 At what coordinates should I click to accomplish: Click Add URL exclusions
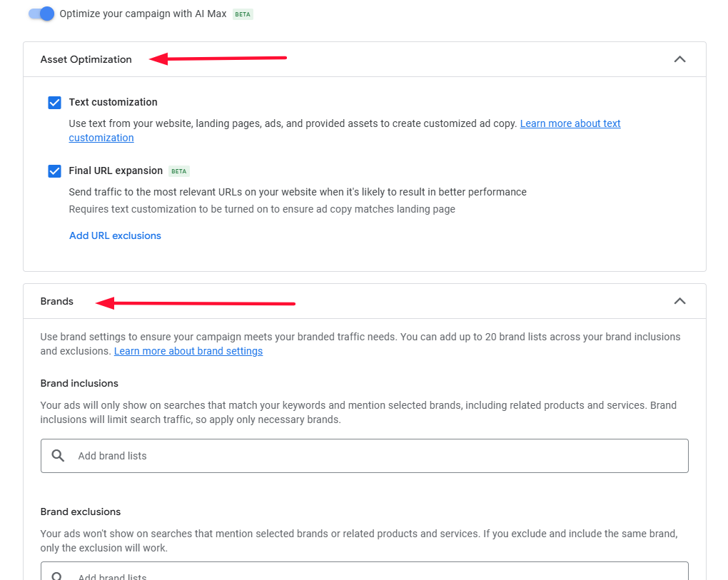[x=115, y=235]
